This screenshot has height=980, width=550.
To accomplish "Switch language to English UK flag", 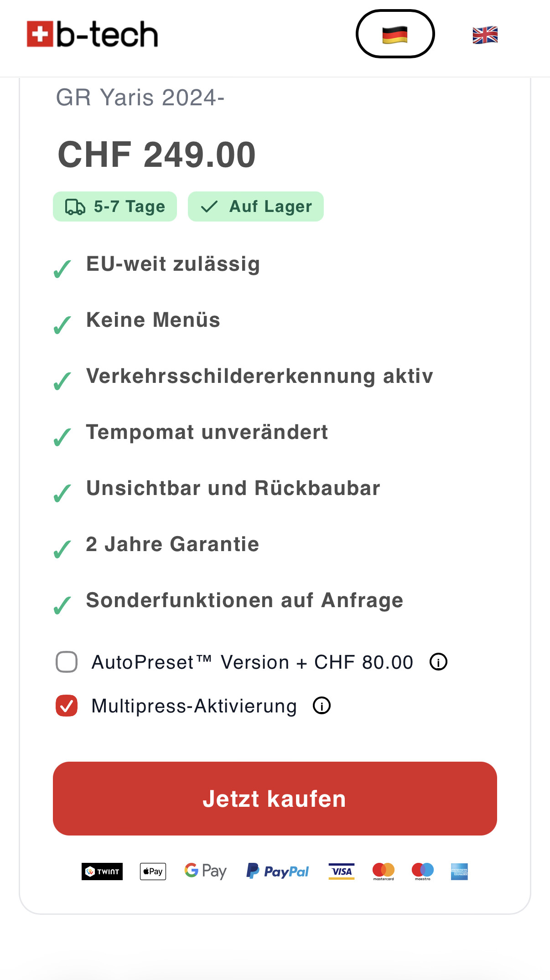I will click(x=485, y=35).
